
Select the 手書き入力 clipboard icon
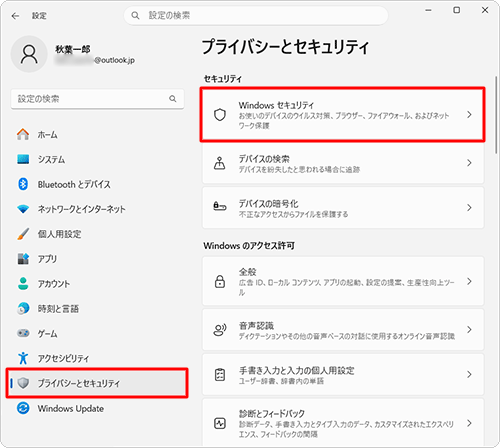coord(220,375)
